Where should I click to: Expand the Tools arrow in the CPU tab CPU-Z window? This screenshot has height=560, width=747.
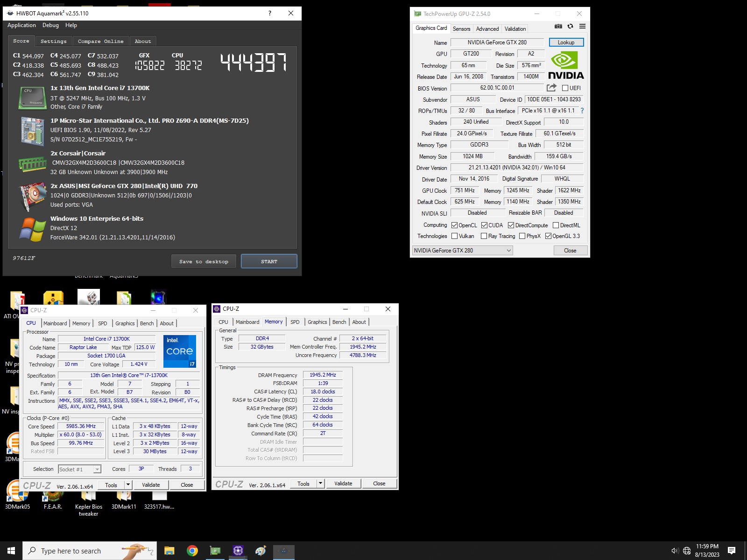pyautogui.click(x=128, y=485)
